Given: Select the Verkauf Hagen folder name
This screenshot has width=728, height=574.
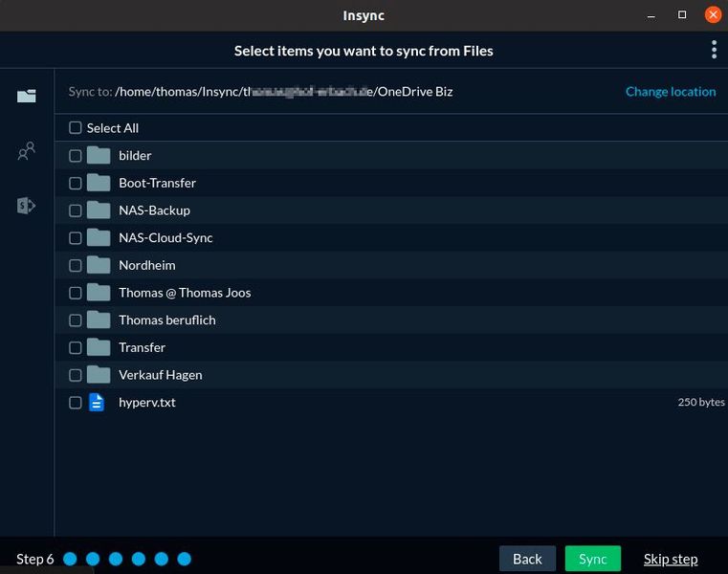Looking at the screenshot, I should [x=161, y=375].
